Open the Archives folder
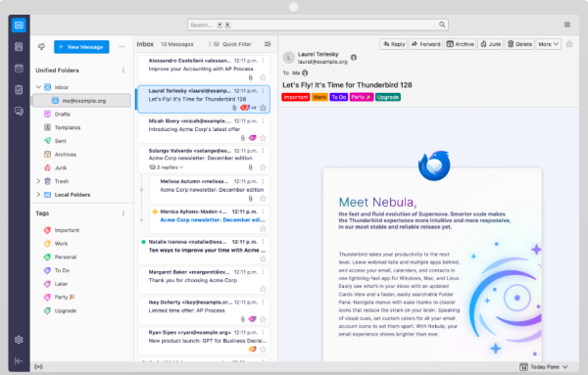The width and height of the screenshot is (588, 375). (x=66, y=155)
